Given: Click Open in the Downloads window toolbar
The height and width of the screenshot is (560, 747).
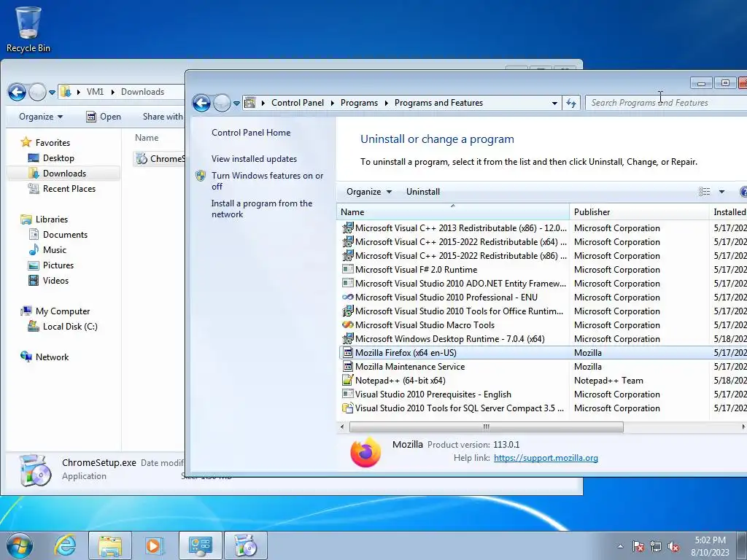Looking at the screenshot, I should tap(104, 117).
